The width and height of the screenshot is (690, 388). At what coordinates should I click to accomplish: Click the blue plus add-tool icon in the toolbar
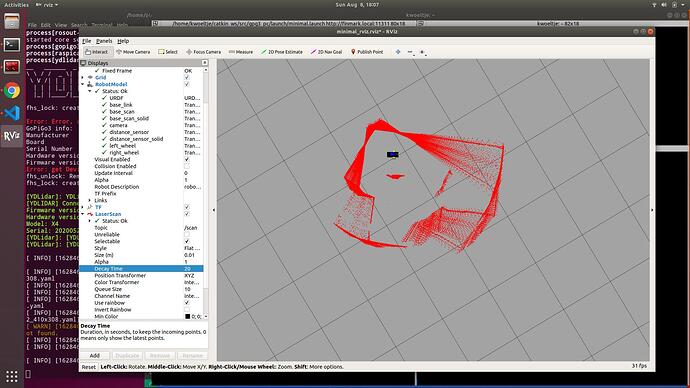398,52
